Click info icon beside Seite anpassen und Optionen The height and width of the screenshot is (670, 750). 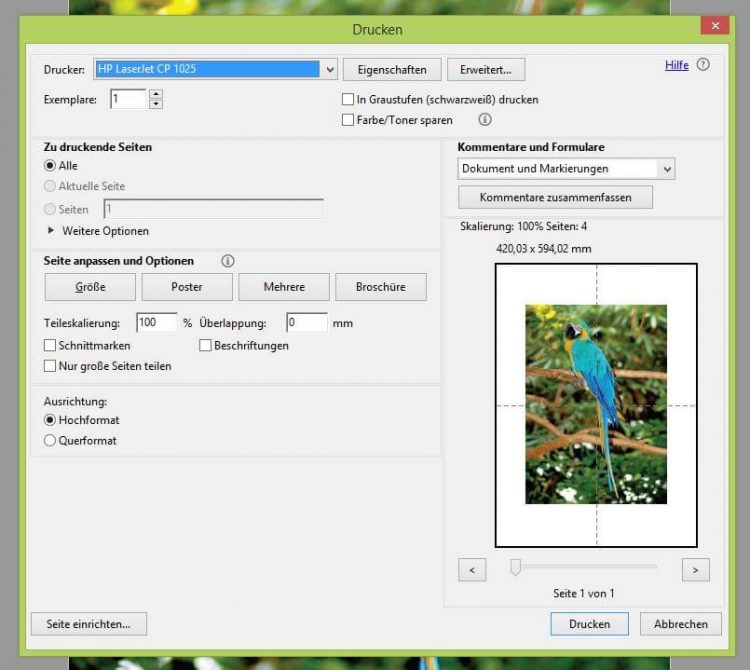pyautogui.click(x=228, y=261)
